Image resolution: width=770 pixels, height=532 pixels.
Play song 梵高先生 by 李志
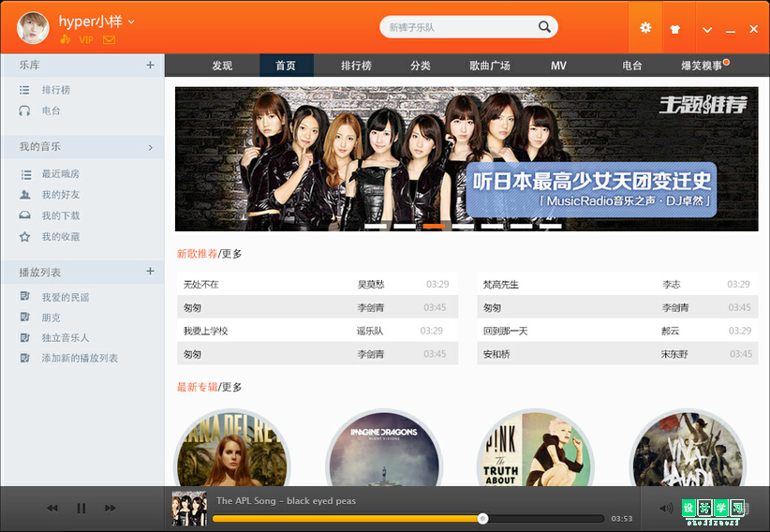click(617, 284)
